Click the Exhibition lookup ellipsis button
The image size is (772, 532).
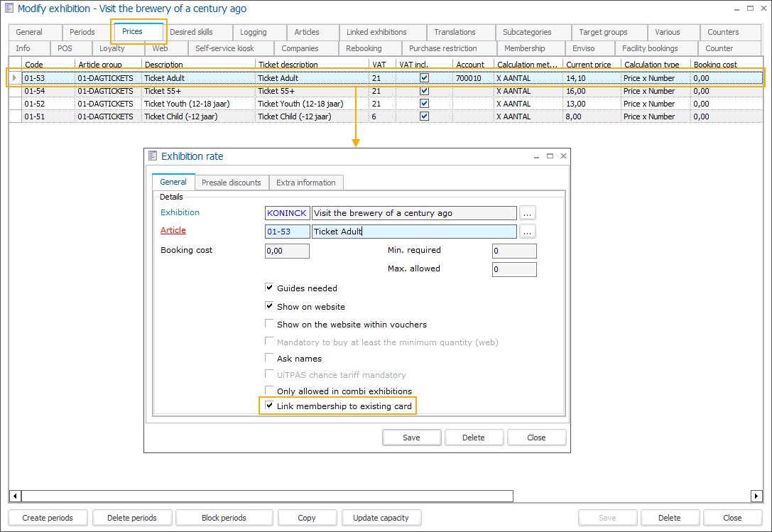tap(527, 213)
